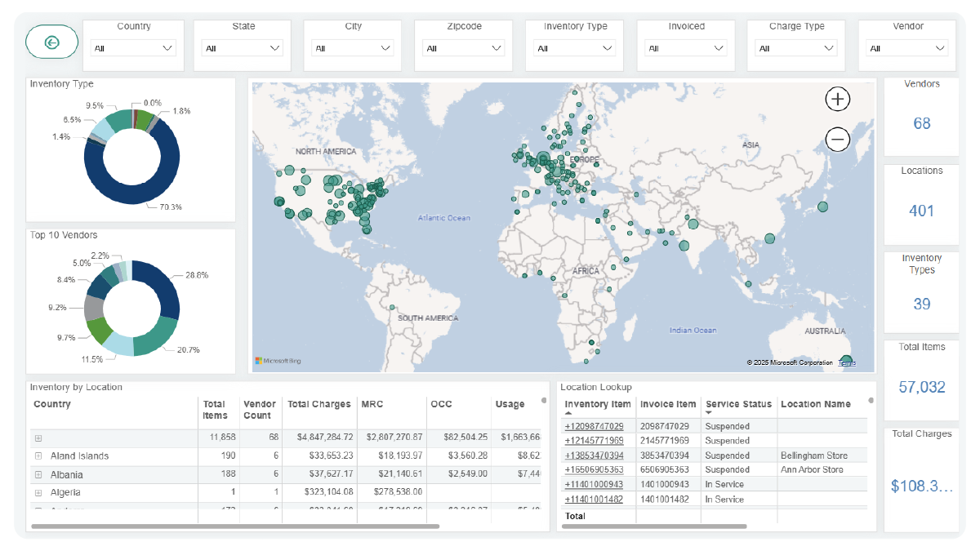Sort by Inventory Item column header

point(598,404)
